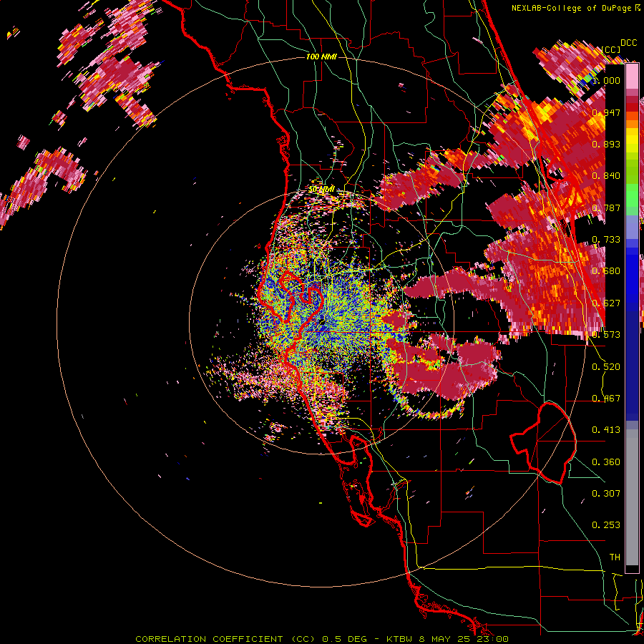Click the 0.467 scale value
644x644 pixels.
(606, 399)
